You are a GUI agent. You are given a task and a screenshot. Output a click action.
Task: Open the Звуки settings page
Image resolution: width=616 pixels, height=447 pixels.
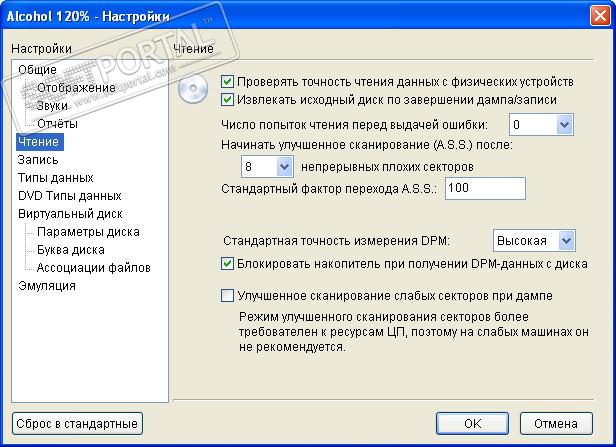(52, 106)
